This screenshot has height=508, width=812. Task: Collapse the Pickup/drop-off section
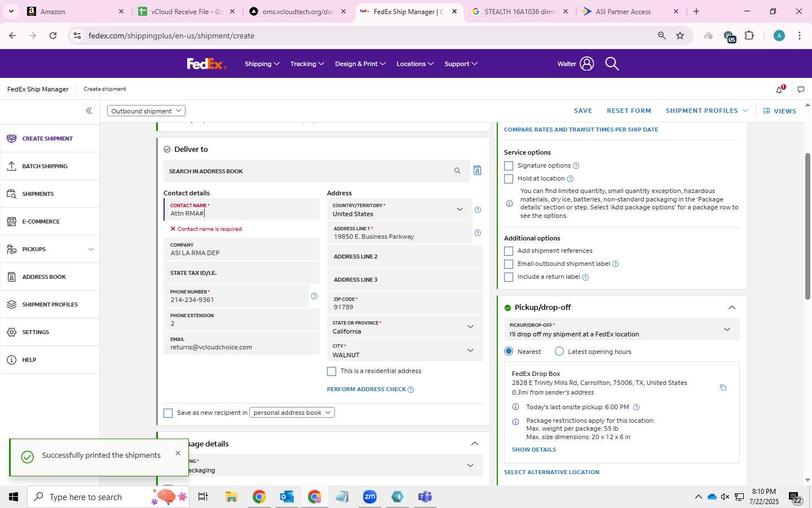(x=731, y=308)
